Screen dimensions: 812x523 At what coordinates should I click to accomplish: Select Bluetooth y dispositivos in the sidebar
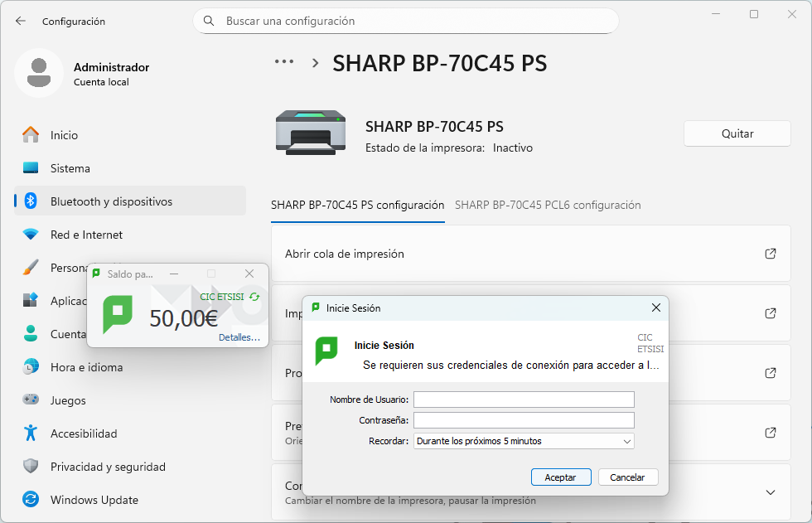pos(130,201)
